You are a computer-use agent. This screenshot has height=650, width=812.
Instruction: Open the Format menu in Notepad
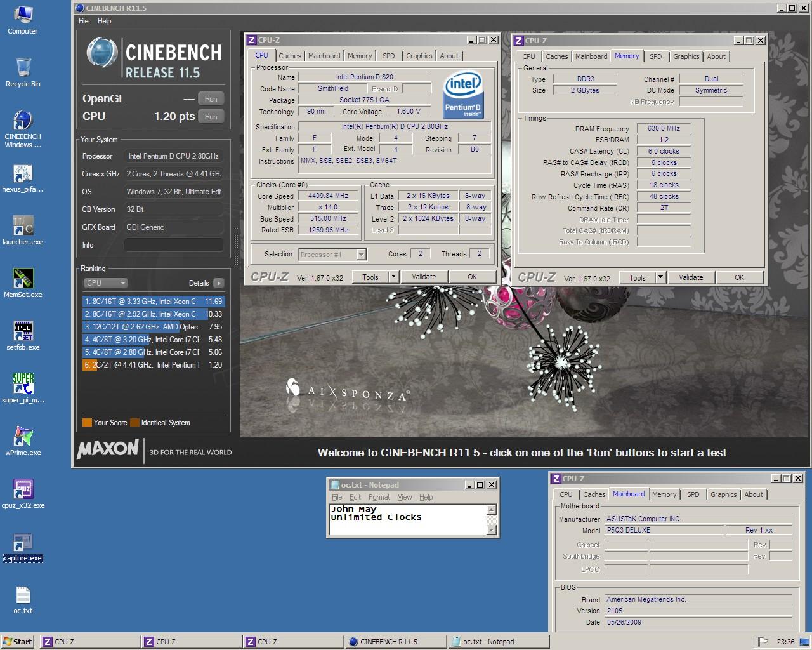pos(379,497)
